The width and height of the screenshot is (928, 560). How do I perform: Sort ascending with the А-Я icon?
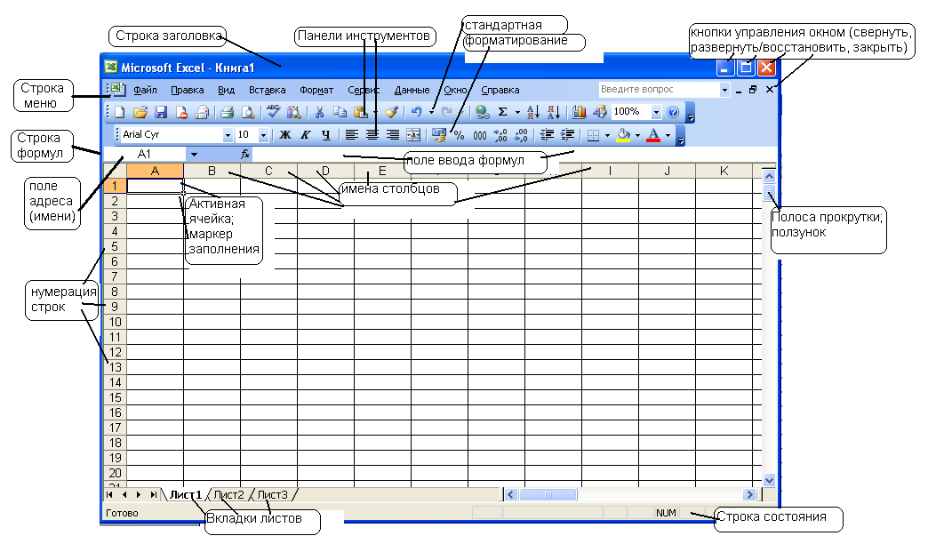pos(532,112)
